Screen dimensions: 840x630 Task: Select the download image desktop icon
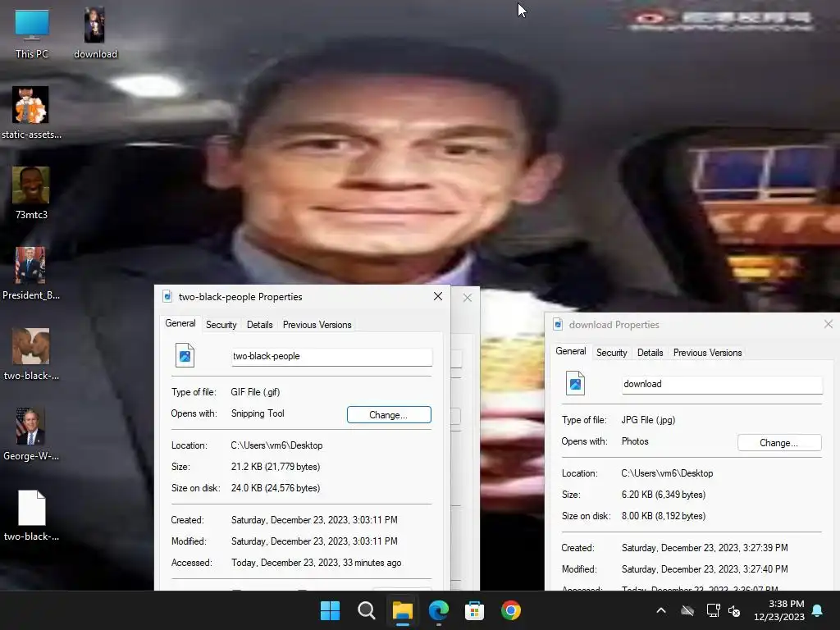coord(95,33)
